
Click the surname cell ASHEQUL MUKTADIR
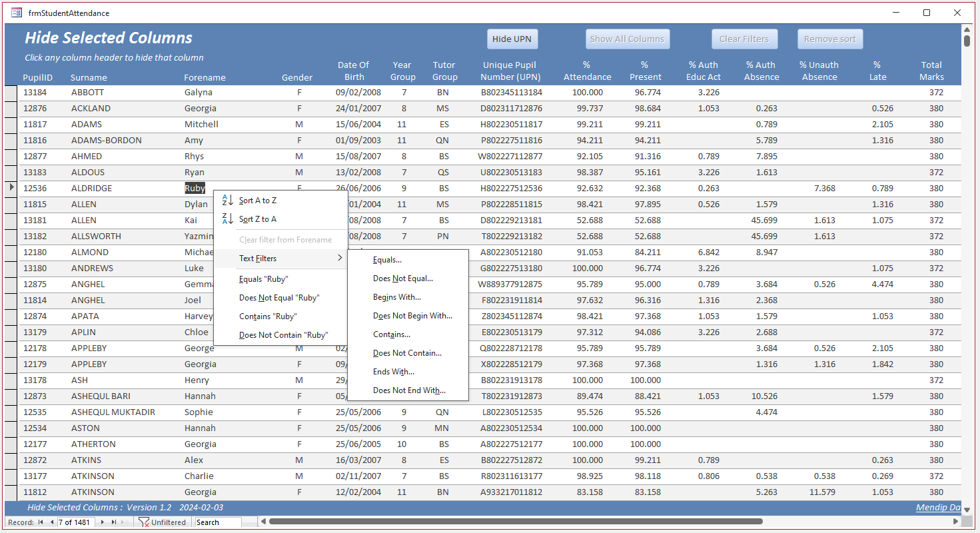pyautogui.click(x=113, y=412)
